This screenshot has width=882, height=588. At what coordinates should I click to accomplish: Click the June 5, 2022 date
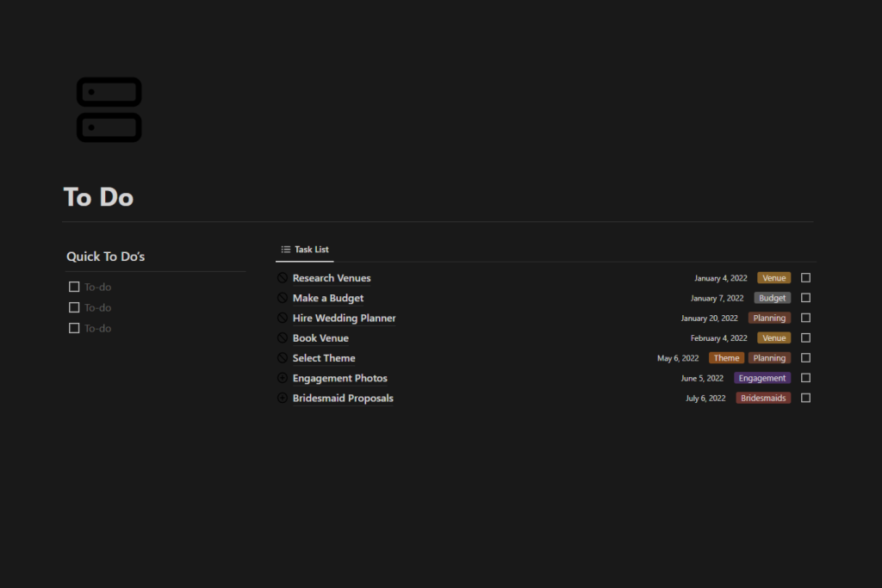[702, 378]
